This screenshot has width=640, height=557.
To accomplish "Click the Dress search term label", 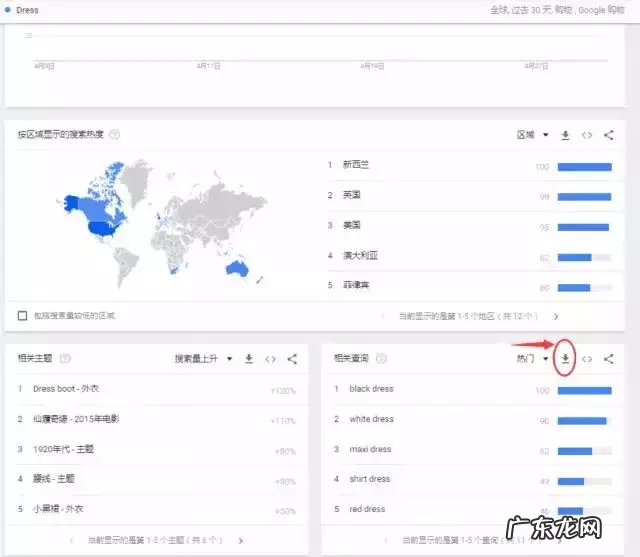I will 27,10.
